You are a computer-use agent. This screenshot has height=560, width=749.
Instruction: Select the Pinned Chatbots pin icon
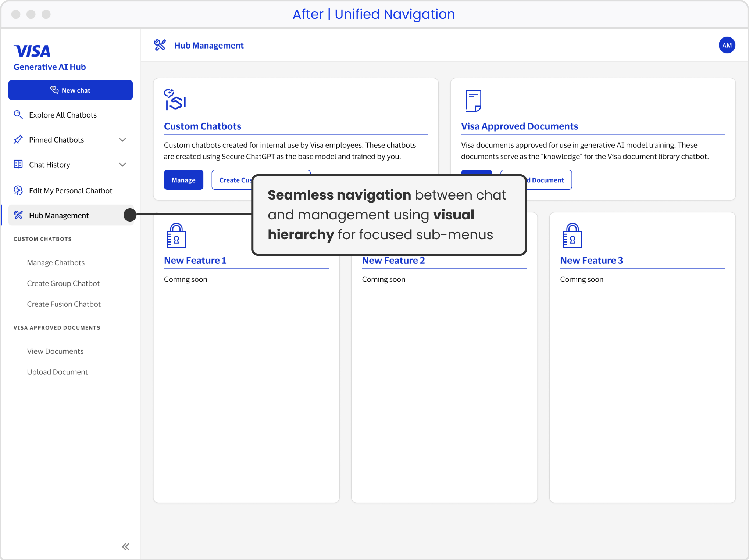tap(18, 140)
